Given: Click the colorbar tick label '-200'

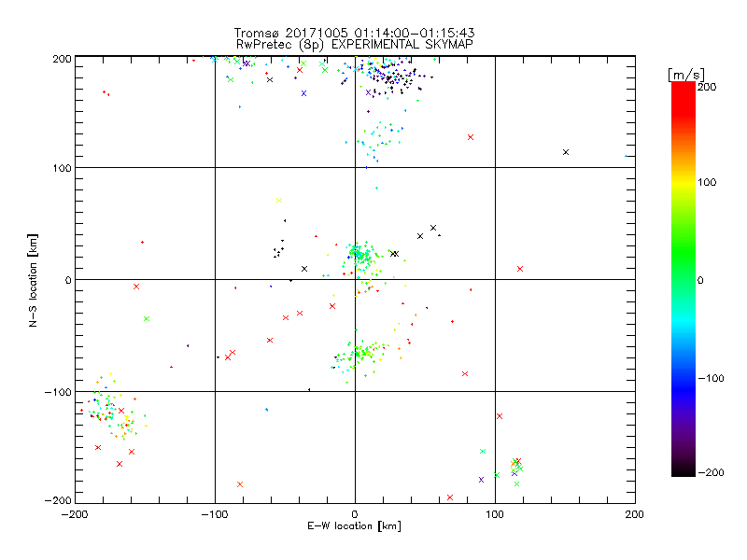Looking at the screenshot, I should tap(711, 472).
